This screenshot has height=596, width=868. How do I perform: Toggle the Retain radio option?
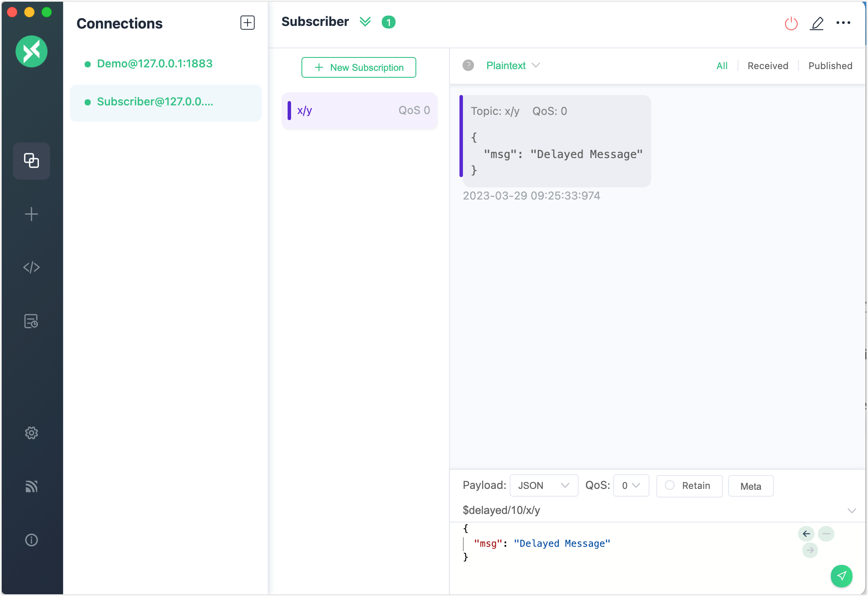(x=670, y=485)
